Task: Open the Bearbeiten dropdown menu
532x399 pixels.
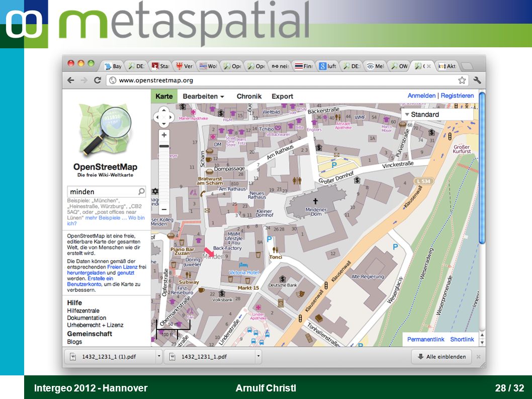Action: tap(203, 97)
